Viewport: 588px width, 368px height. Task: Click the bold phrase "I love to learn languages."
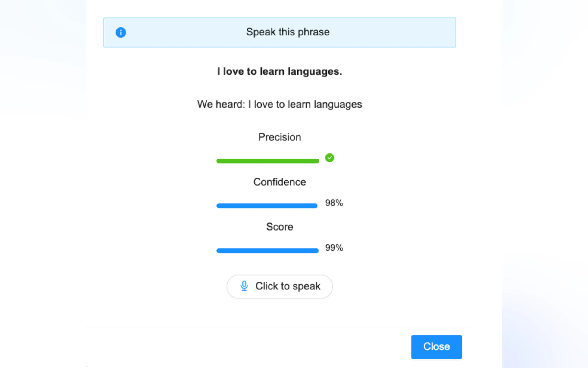280,72
